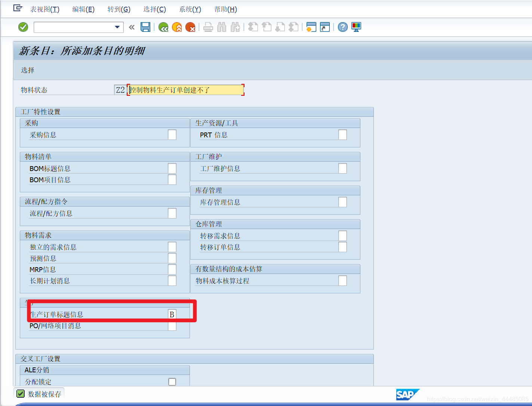Click the red Cancel icon

point(190,27)
